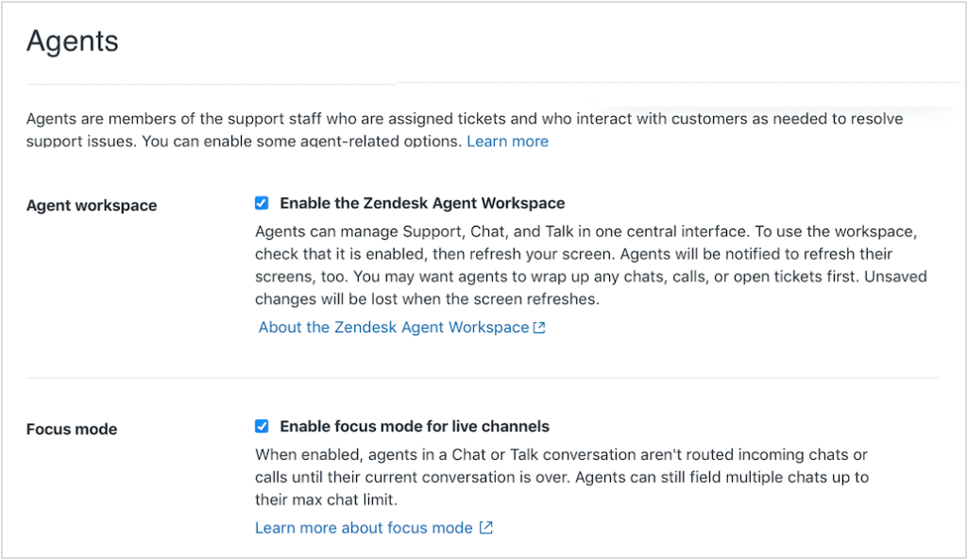Click the intro paragraph describing support staff agents
Image resolution: width=967 pixels, height=560 pixels.
(465, 130)
